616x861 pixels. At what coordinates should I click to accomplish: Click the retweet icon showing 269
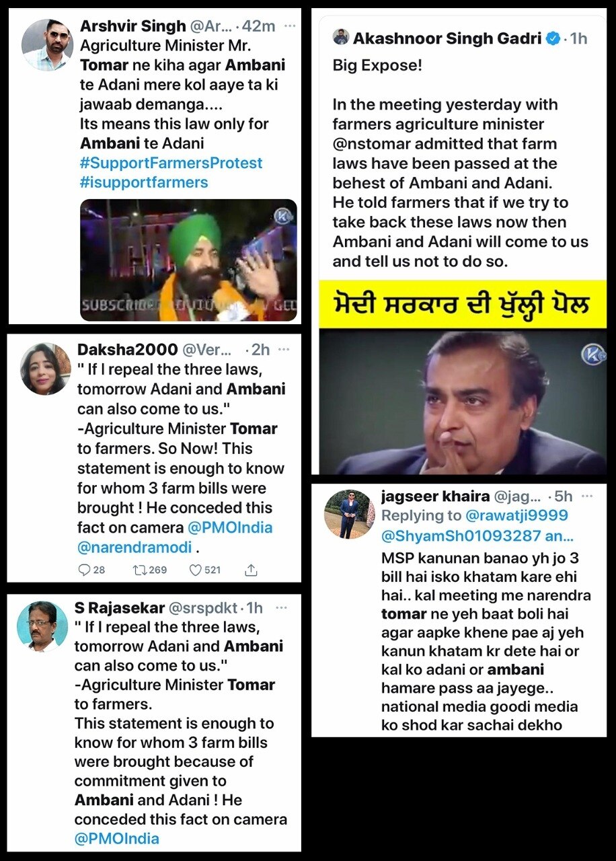tap(141, 570)
